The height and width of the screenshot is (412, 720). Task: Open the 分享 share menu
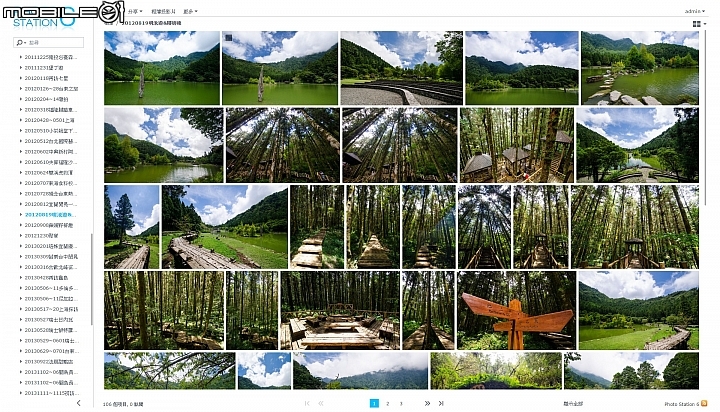click(x=135, y=11)
